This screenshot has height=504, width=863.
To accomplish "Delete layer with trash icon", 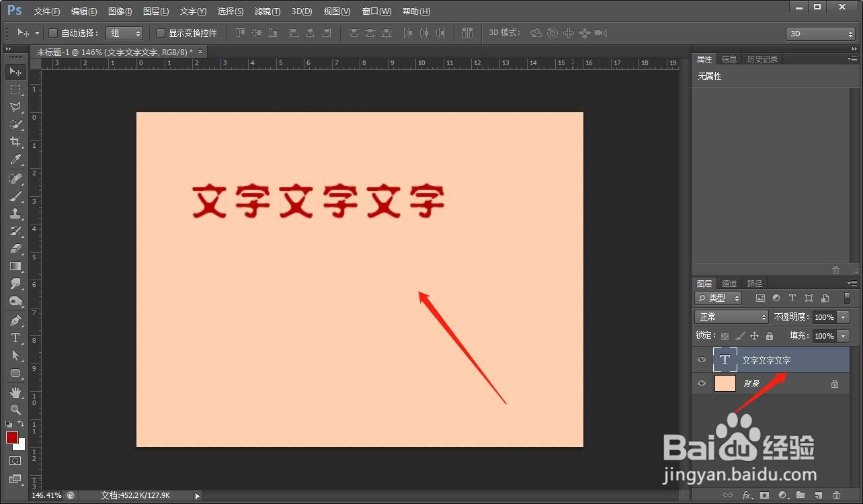I will 836,495.
